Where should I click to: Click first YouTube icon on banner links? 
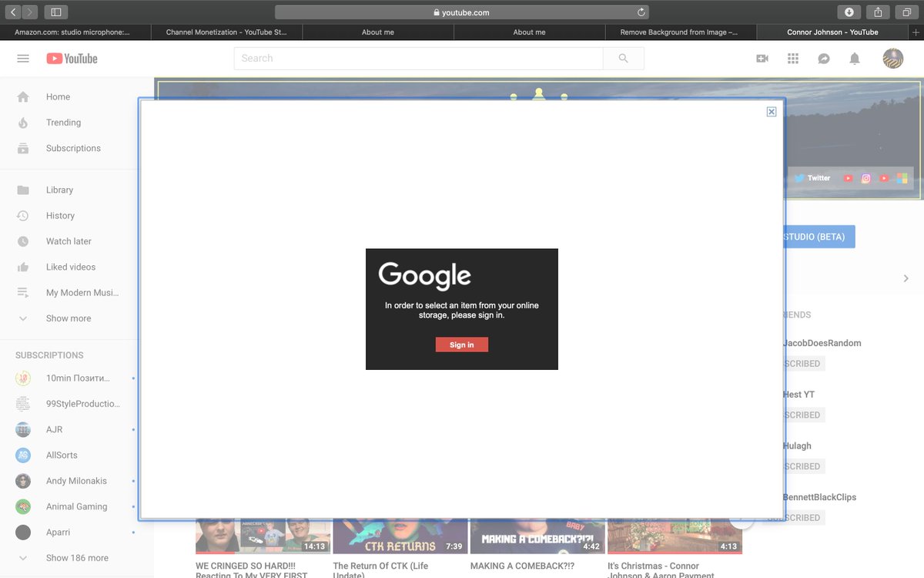click(x=848, y=178)
